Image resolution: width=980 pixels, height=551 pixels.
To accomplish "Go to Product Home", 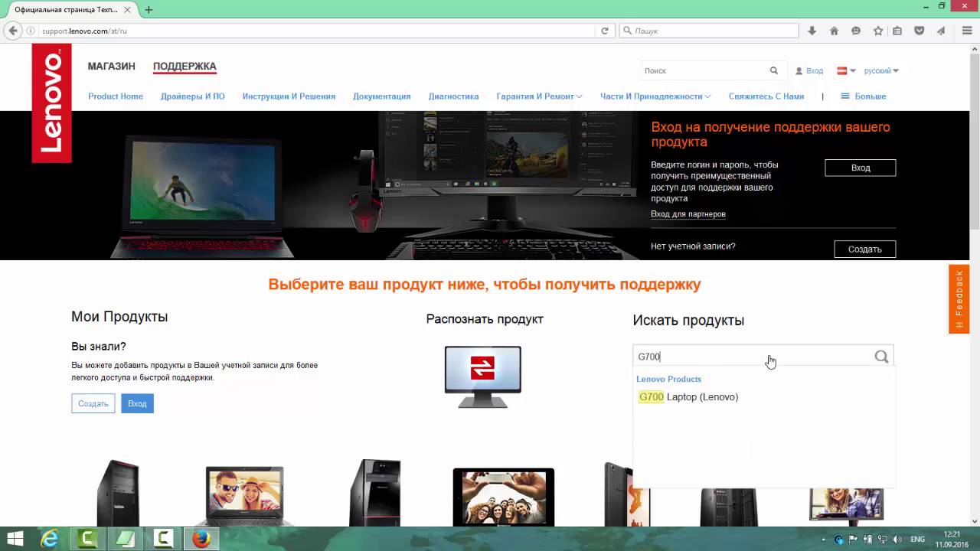I will pos(116,96).
